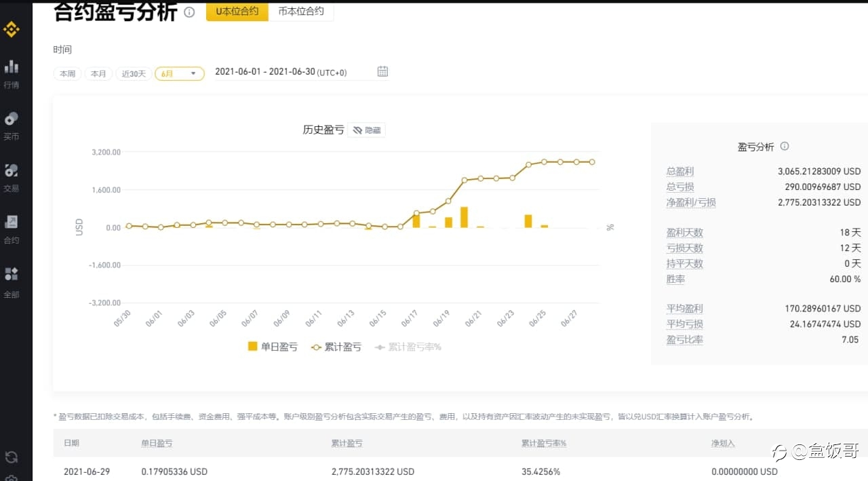868x481 pixels.
Task: Click the 0.17905336 USD cell
Action: [x=174, y=472]
